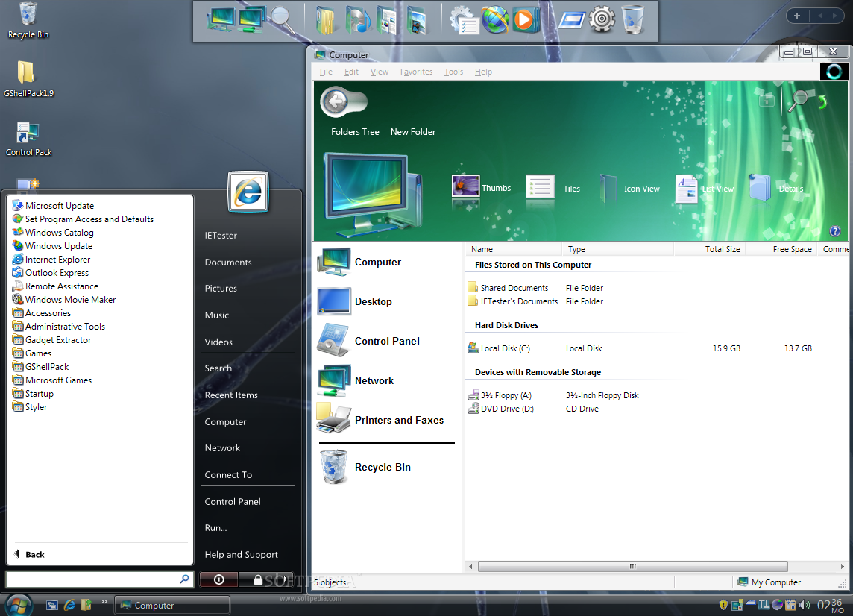Launch the media player icon in top dock
Screen dimensions: 853x616
click(x=526, y=20)
